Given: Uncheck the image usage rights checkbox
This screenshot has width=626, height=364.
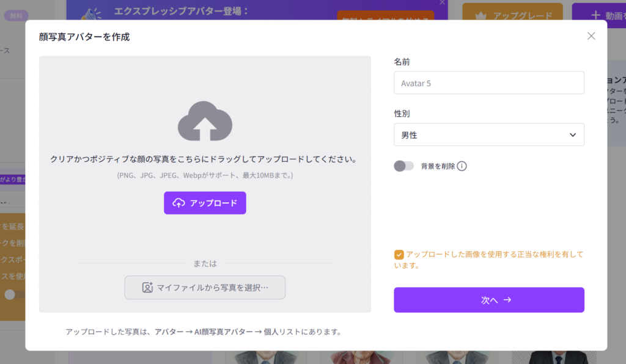Looking at the screenshot, I should [x=399, y=255].
